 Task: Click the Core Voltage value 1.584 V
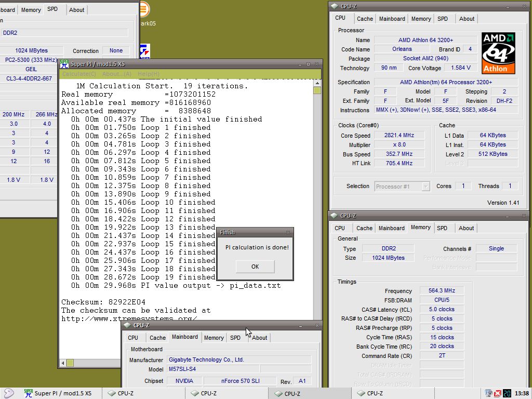tap(460, 68)
